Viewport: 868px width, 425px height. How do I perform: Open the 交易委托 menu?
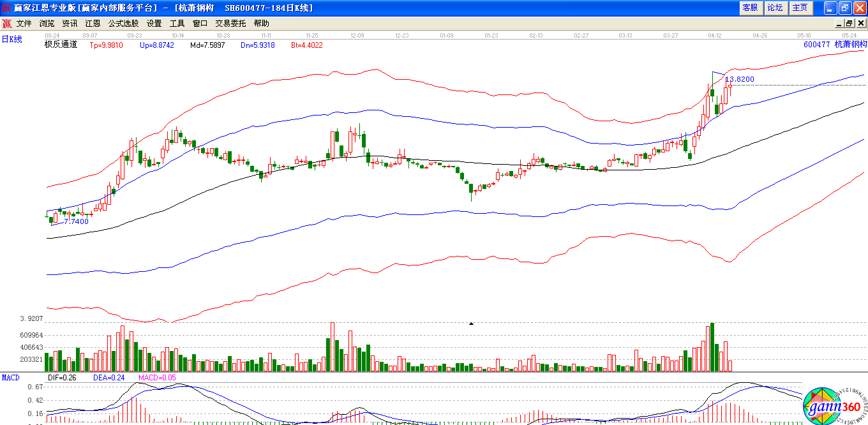pos(230,24)
